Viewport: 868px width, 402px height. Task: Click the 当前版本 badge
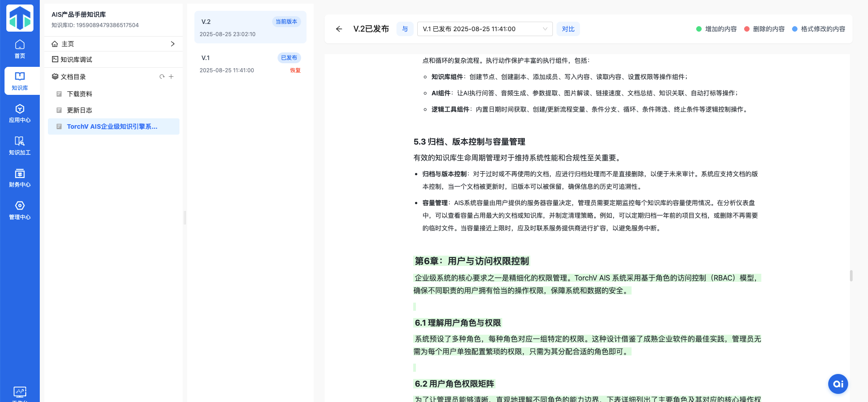pos(287,22)
